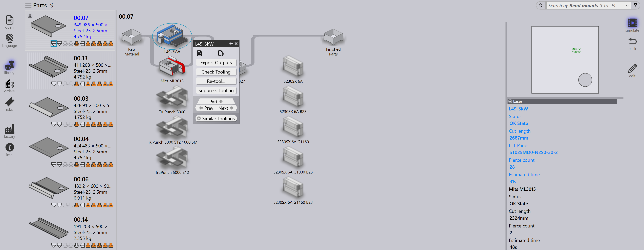Viewport: 644px width, 250px height.
Task: Select the Raw Material bin
Action: pyautogui.click(x=132, y=37)
